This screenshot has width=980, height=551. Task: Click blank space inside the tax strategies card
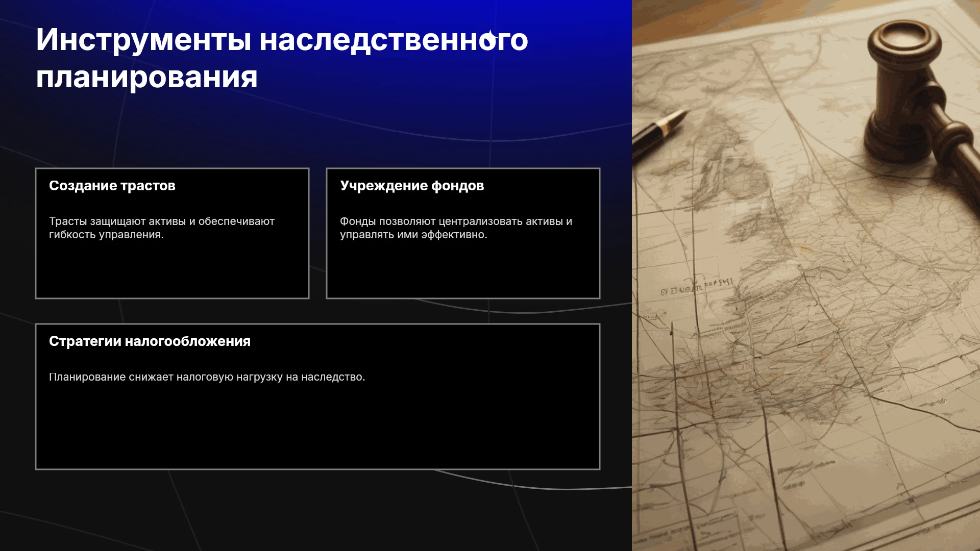click(317, 429)
